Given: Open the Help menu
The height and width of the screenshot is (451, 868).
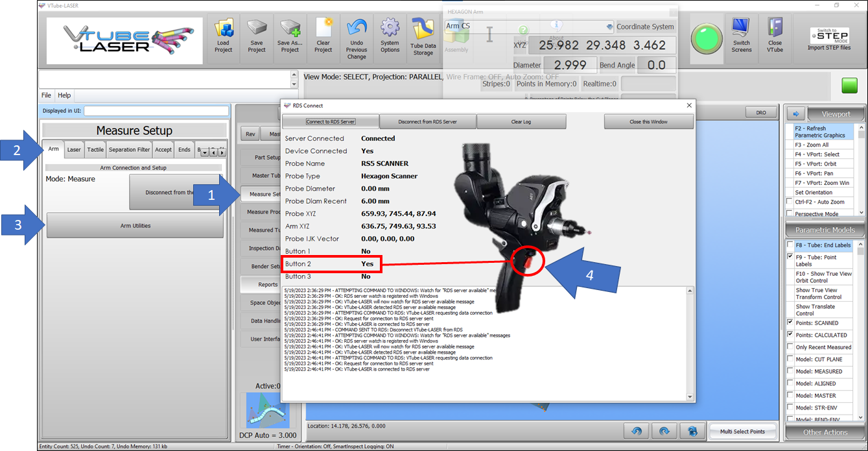Looking at the screenshot, I should [64, 95].
